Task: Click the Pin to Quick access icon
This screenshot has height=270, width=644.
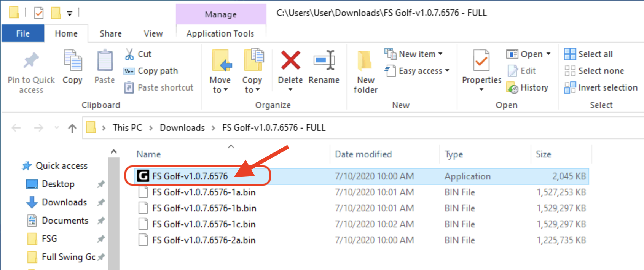Action: 31,61
